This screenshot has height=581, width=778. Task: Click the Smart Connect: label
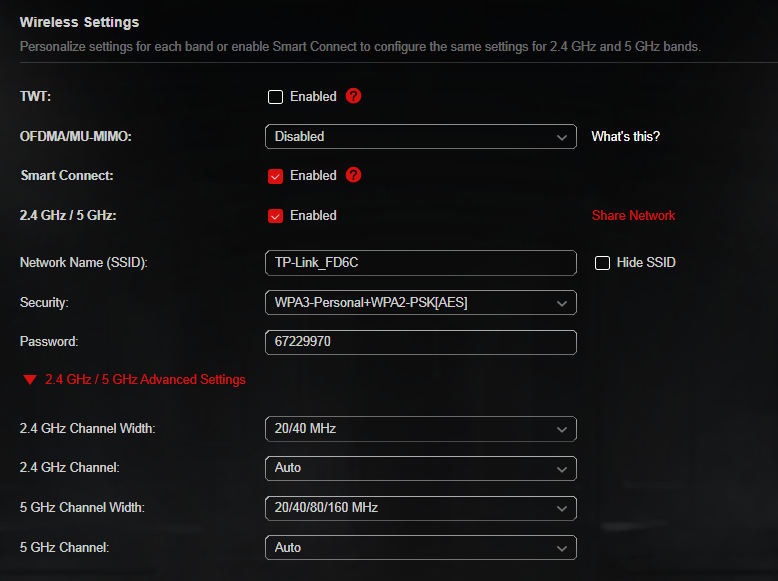coord(67,176)
